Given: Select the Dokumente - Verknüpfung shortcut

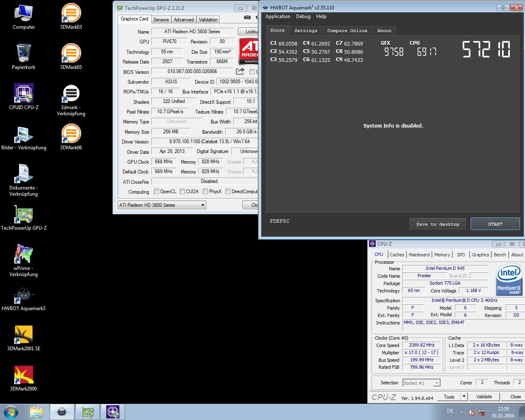Looking at the screenshot, I should point(24,180).
